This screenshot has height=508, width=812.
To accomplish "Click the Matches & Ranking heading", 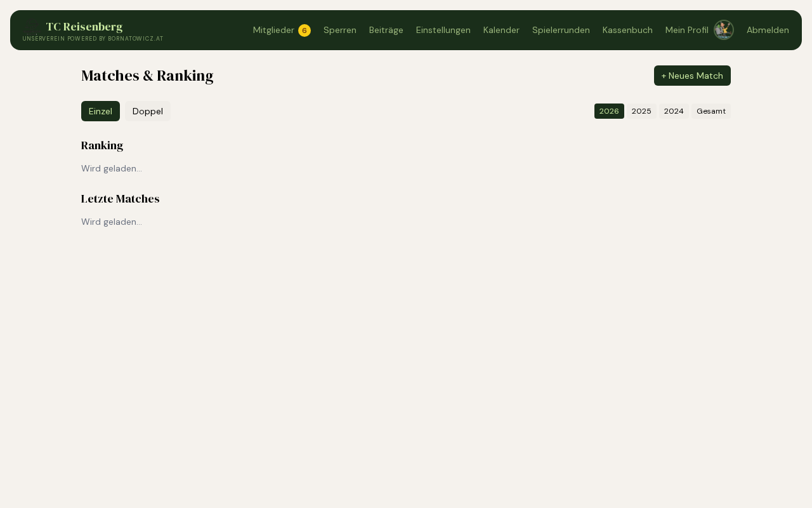I will tap(147, 76).
